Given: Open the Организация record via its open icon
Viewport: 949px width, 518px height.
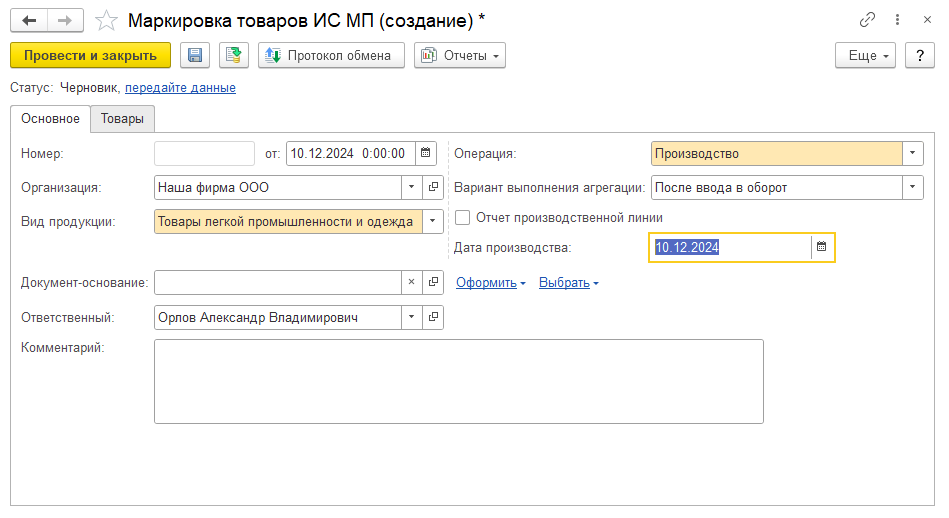Looking at the screenshot, I should [x=434, y=187].
